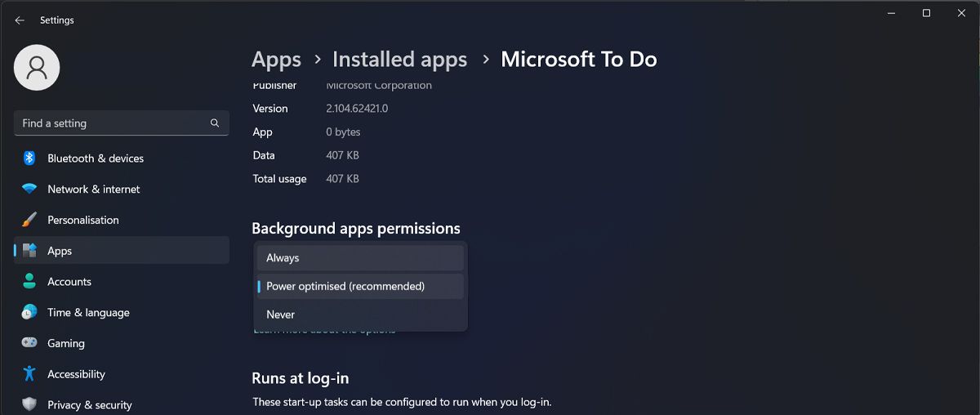980x415 pixels.
Task: Open the Apps settings section
Action: 60,251
